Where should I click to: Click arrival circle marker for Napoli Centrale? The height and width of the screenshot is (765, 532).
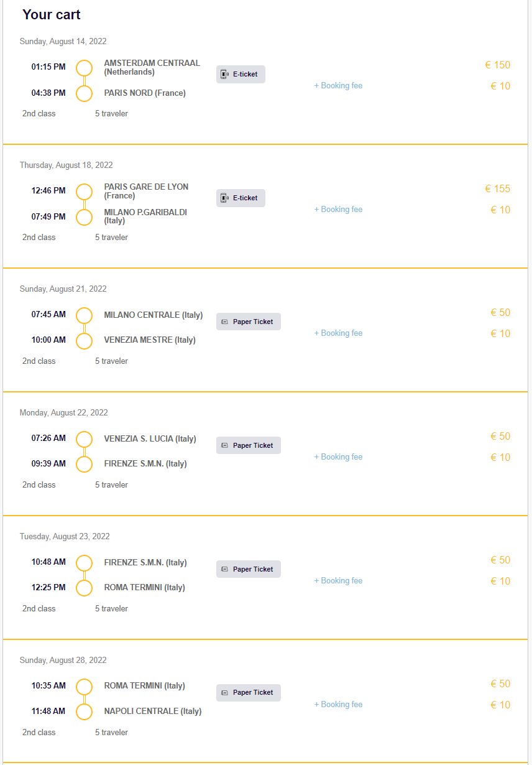(84, 712)
